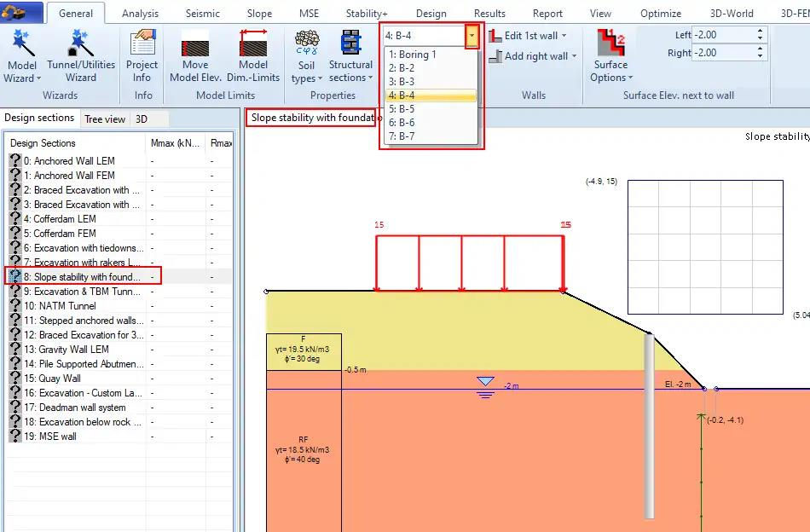Switch to 3D panel tab
Screen dimensions: 810x532
142,119
